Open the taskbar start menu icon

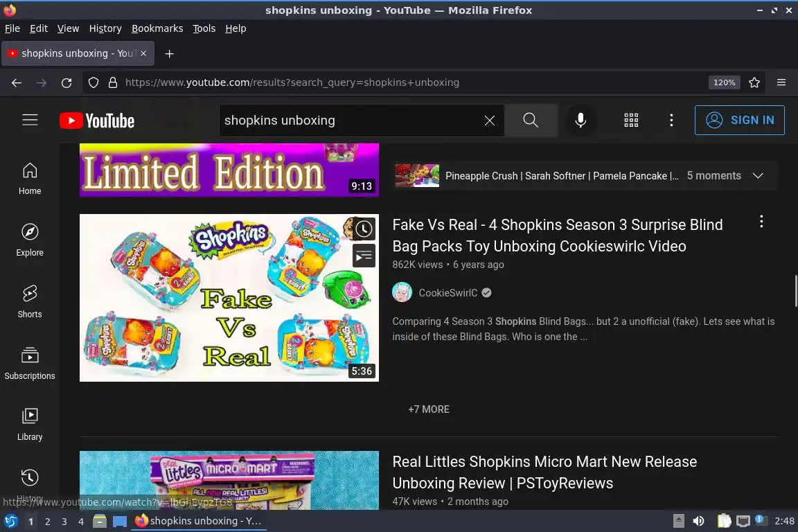click(x=10, y=522)
